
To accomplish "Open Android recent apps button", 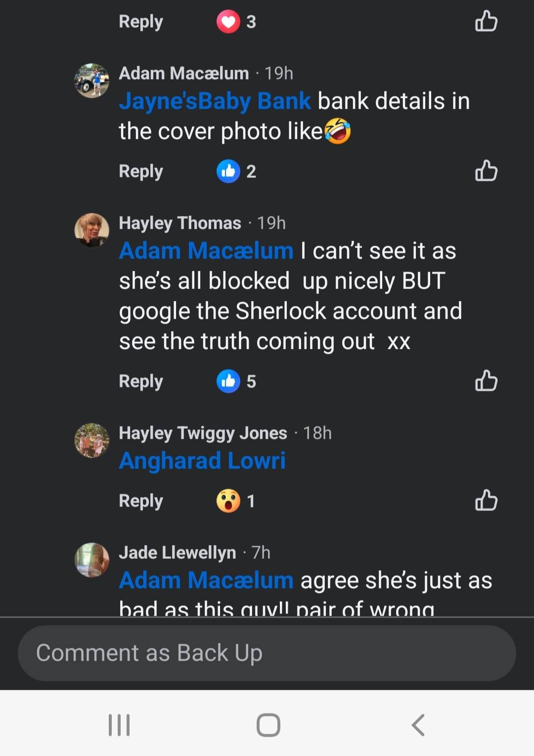I will [x=119, y=725].
